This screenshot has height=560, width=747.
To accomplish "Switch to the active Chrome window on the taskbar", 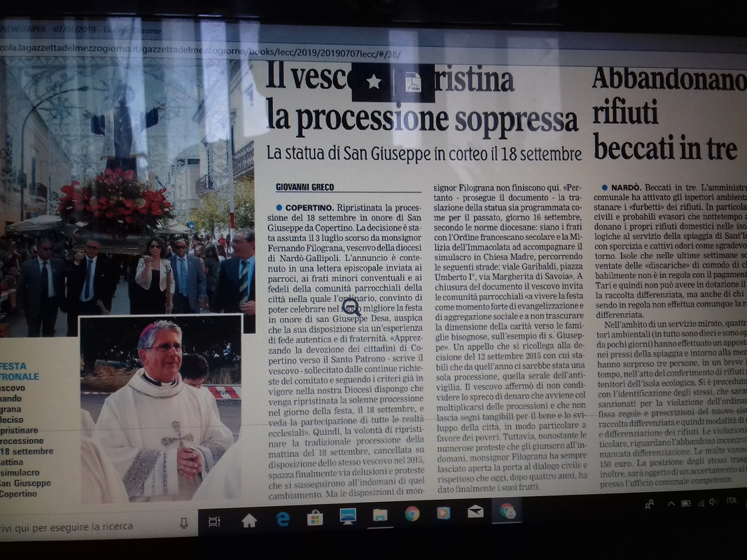I will (x=508, y=511).
